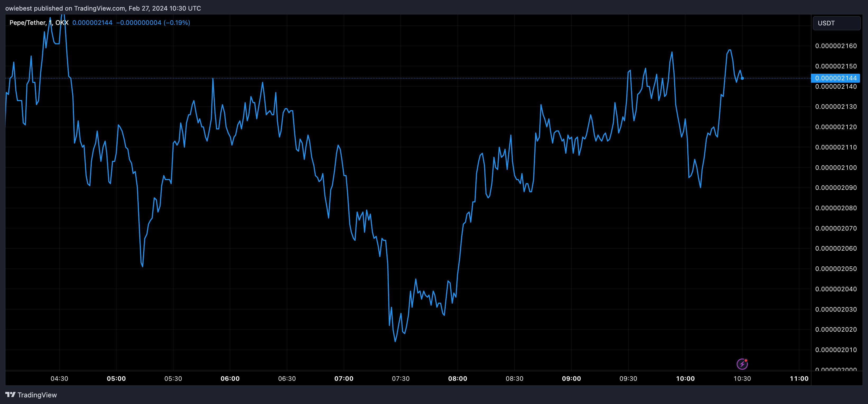
Task: Select the 05:00 time axis label
Action: 116,378
